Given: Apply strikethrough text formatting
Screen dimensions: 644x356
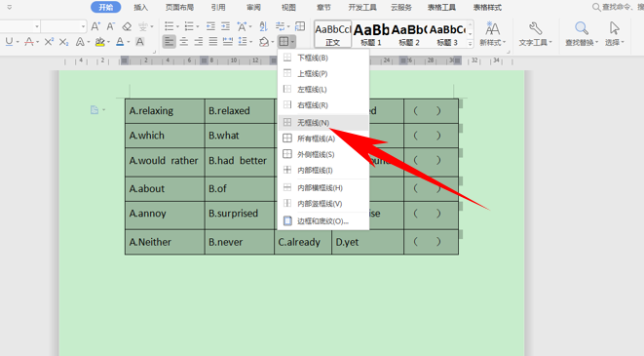Looking at the screenshot, I should 29,42.
